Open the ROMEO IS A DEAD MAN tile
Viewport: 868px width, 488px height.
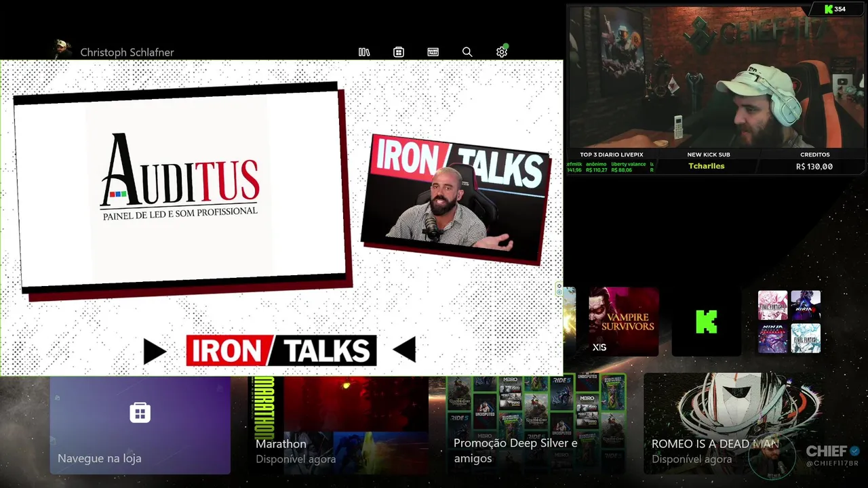pyautogui.click(x=734, y=425)
